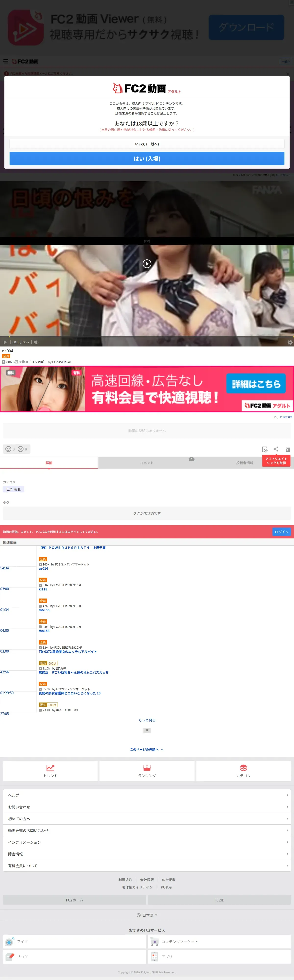Expand the 有料会員について row
The height and width of the screenshot is (980, 294).
[x=147, y=866]
